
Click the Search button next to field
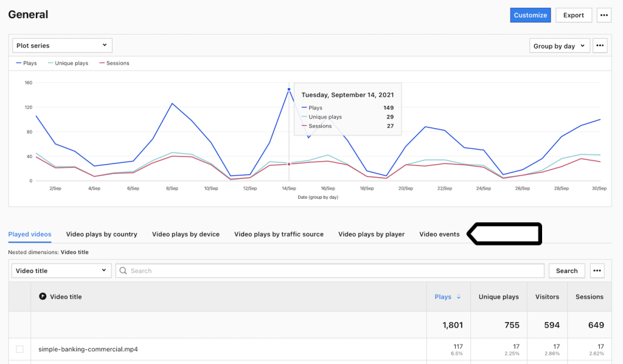coord(566,270)
